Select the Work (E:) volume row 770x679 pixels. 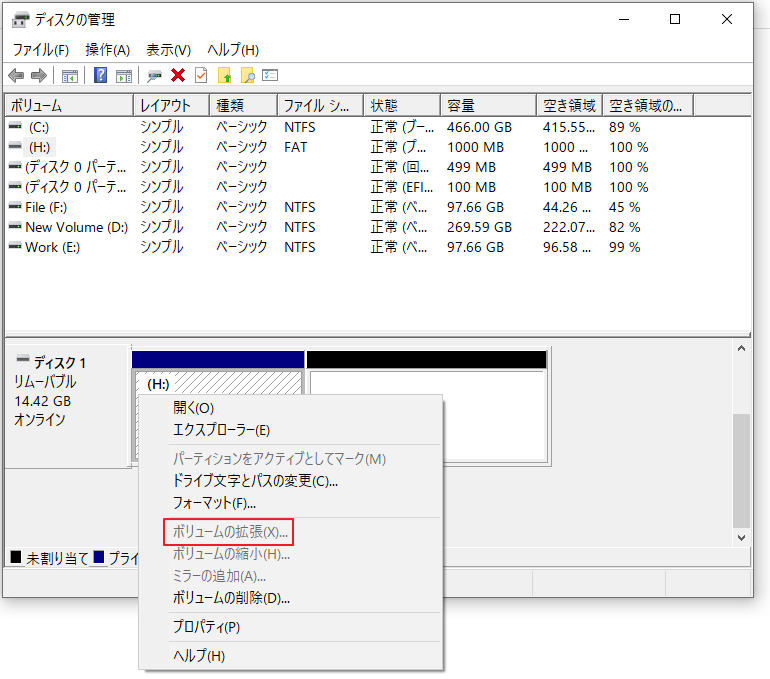[53, 247]
